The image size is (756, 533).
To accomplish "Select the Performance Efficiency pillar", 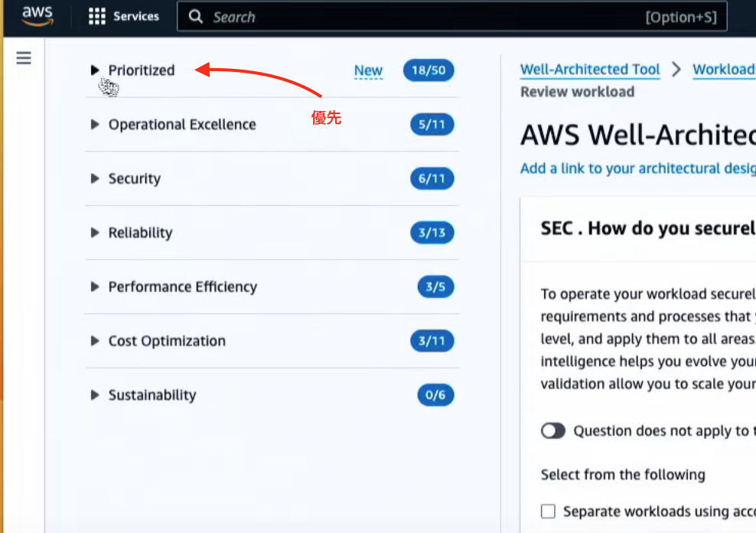I will coord(182,287).
